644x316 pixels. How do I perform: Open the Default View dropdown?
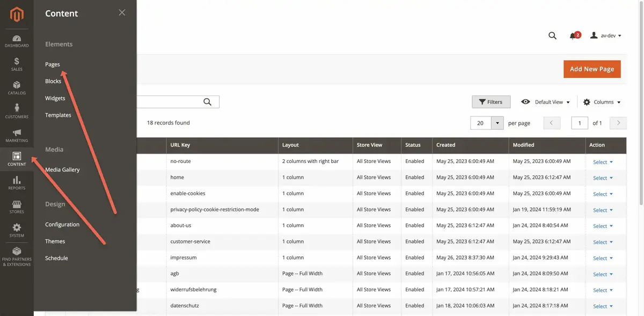[x=546, y=102]
